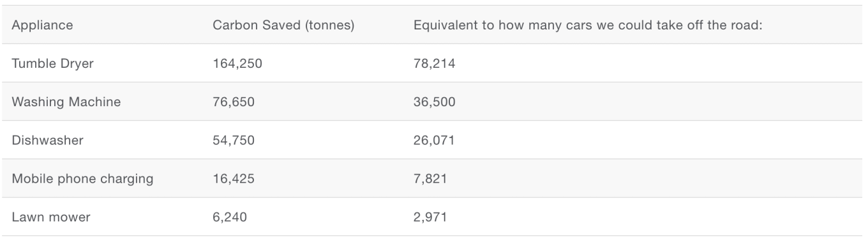Screen dimensions: 868x250
Task: Click the 36,500 cars cell
Action: [435, 102]
